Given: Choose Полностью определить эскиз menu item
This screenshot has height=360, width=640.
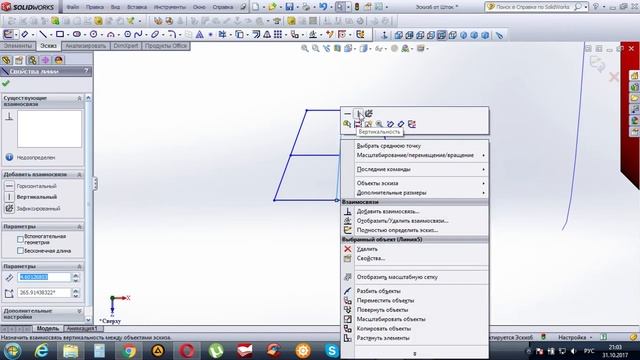Looking at the screenshot, I should coord(397,230).
